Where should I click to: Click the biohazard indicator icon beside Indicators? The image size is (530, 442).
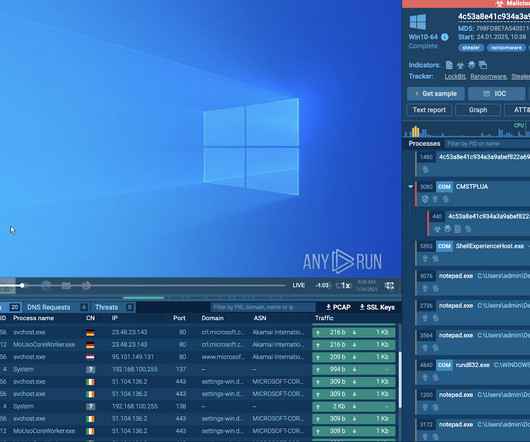pyautogui.click(x=460, y=65)
